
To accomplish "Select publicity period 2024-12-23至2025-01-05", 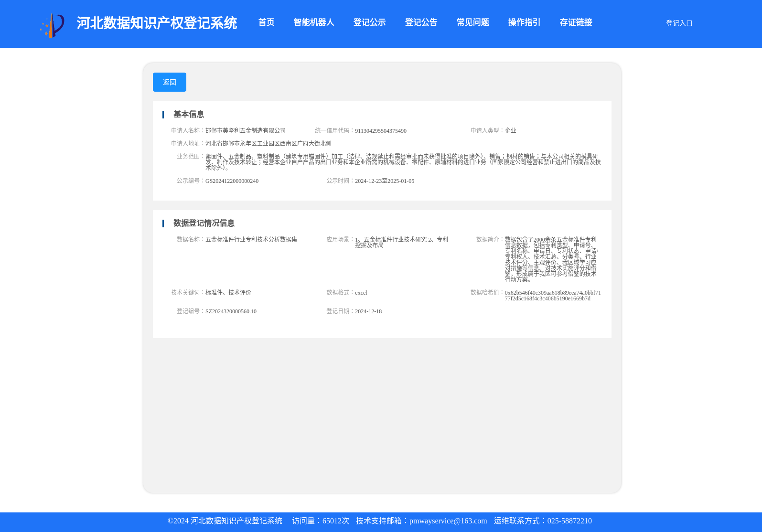I will tap(385, 181).
